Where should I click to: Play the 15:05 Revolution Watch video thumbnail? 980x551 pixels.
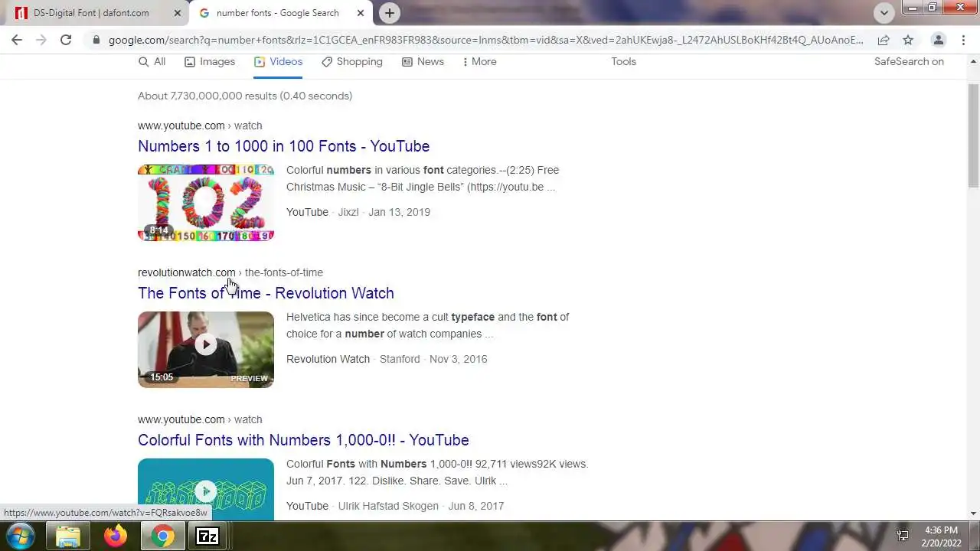[x=206, y=350]
